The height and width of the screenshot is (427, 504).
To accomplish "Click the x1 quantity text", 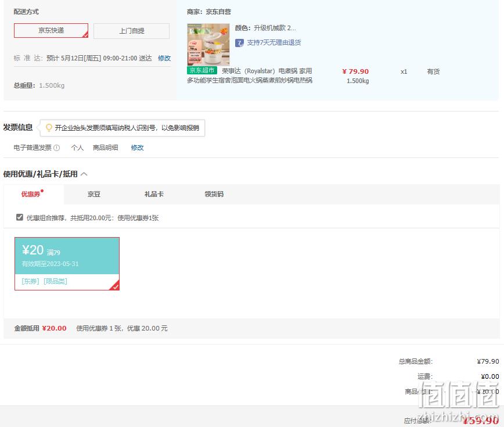I will pyautogui.click(x=404, y=71).
